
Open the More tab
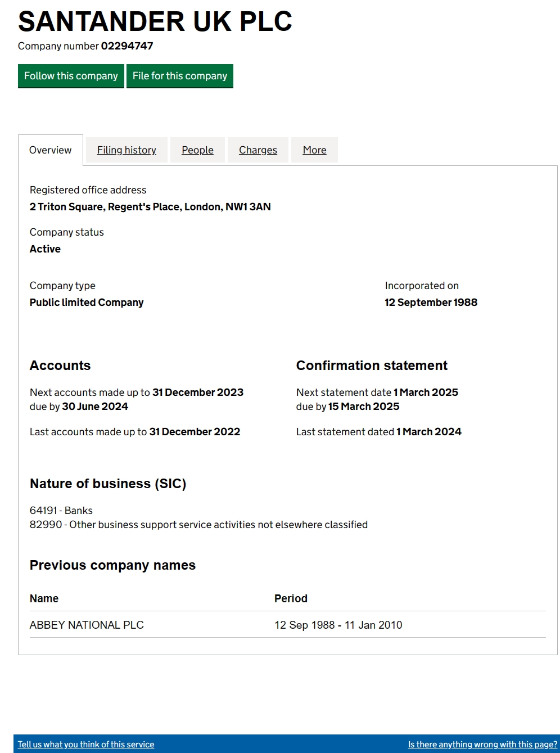click(314, 150)
